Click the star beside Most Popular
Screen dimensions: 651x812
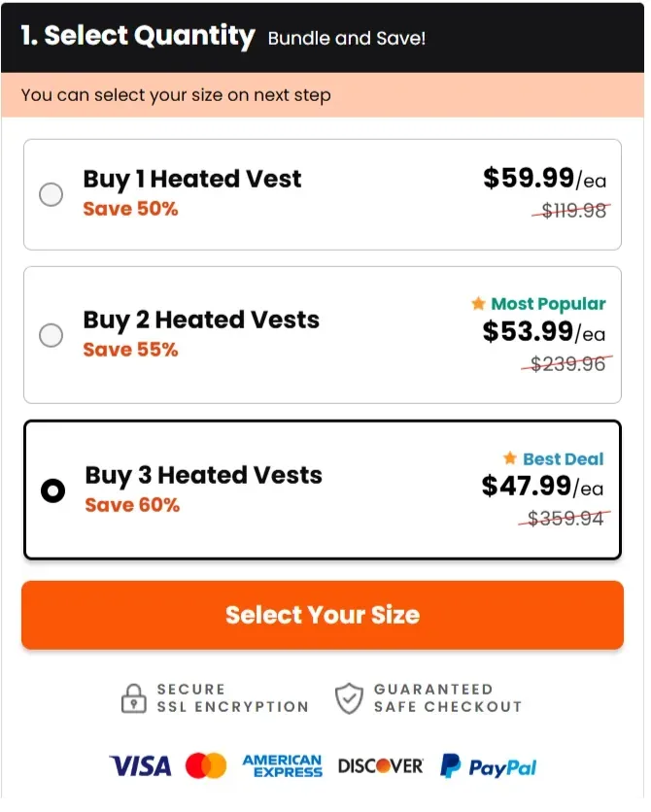point(478,304)
